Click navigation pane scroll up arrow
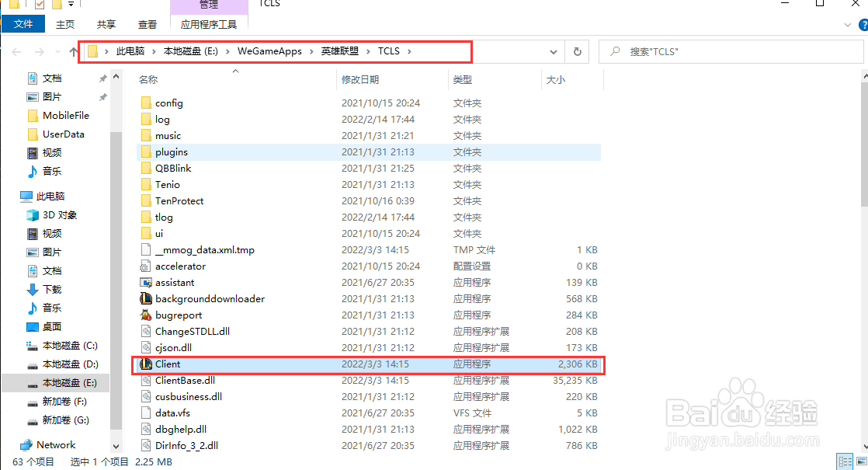 click(x=116, y=76)
